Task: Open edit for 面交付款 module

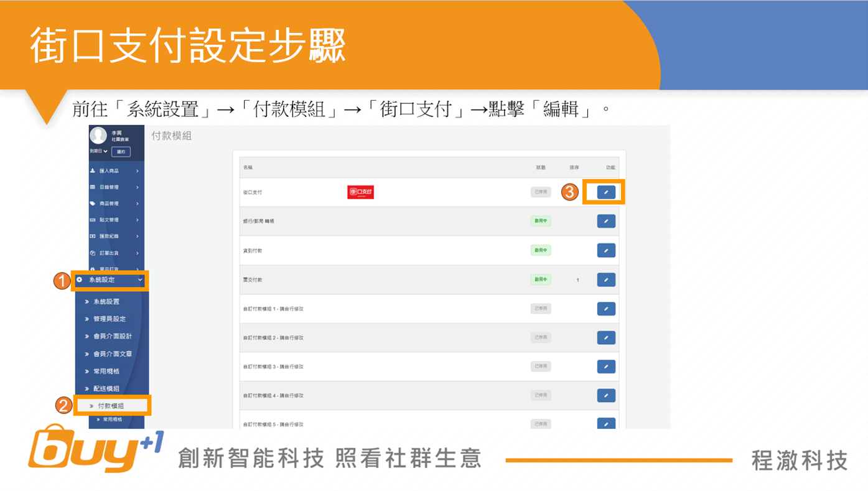Action: pyautogui.click(x=606, y=279)
